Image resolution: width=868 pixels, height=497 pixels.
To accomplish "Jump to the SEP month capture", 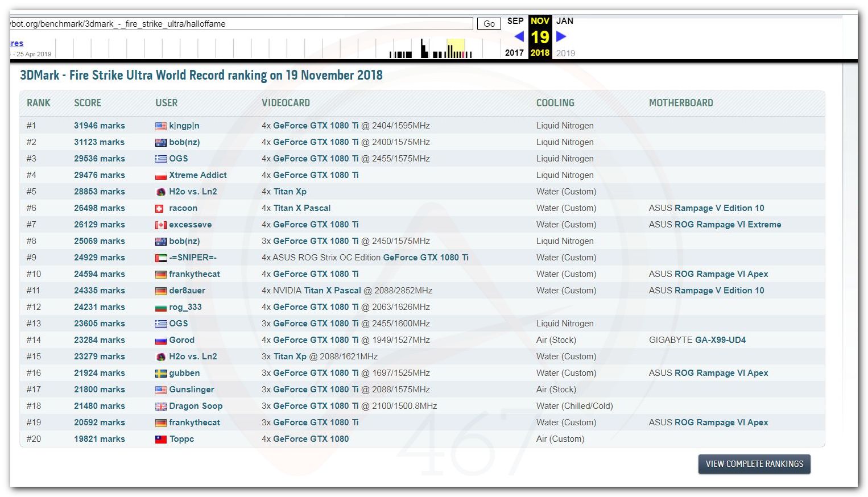I will (515, 21).
